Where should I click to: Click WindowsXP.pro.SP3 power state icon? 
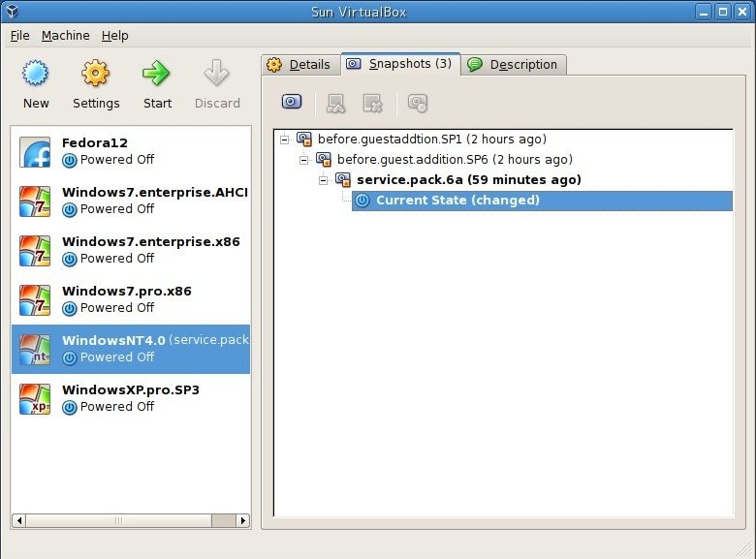(x=70, y=408)
